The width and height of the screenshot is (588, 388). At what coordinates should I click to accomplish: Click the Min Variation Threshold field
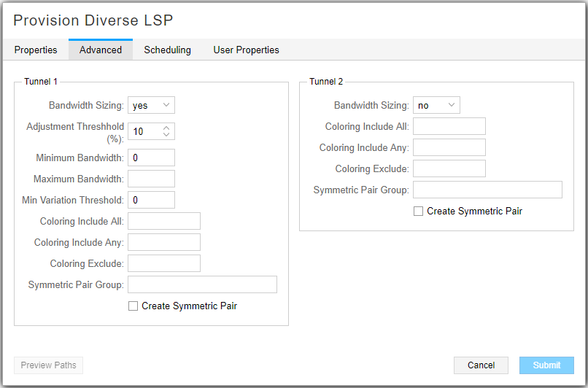tap(151, 200)
